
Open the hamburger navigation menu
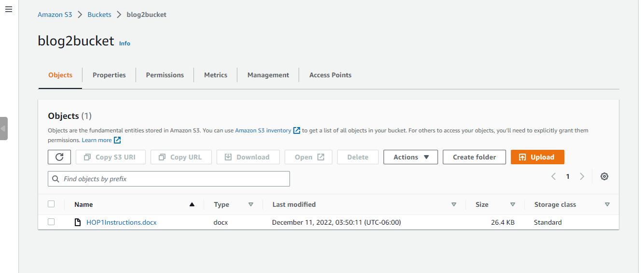tap(9, 9)
